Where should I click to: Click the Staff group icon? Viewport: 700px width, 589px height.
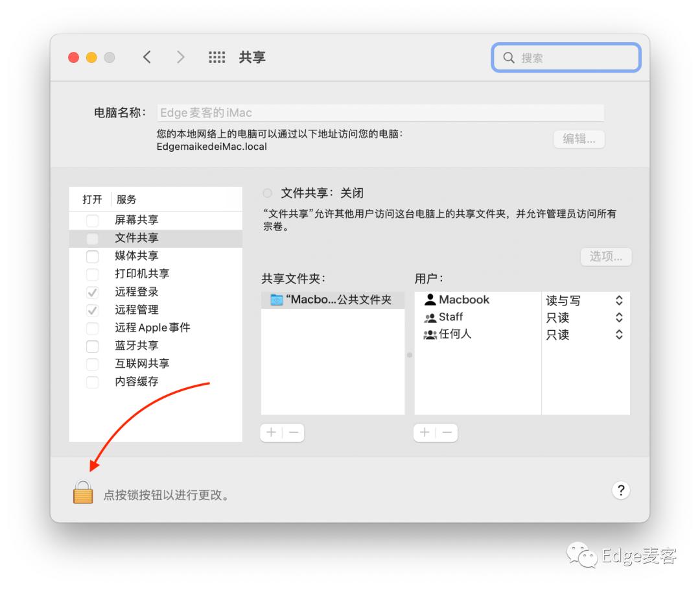tap(429, 317)
